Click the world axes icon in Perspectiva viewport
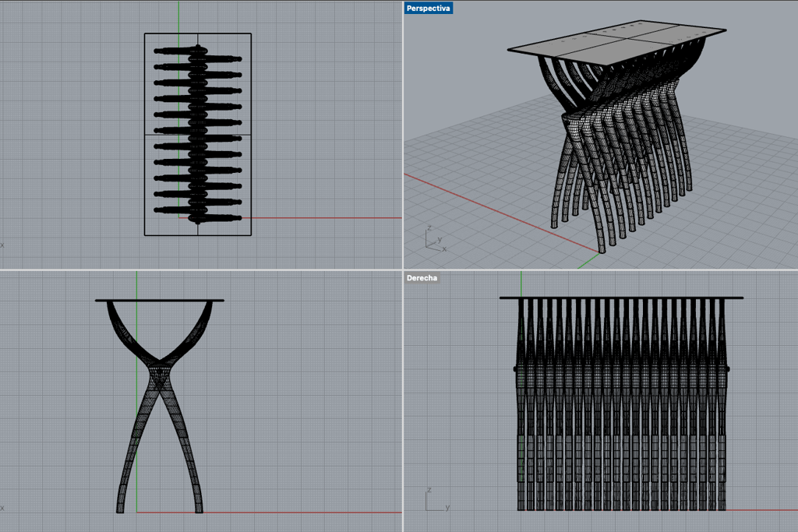 click(x=436, y=238)
